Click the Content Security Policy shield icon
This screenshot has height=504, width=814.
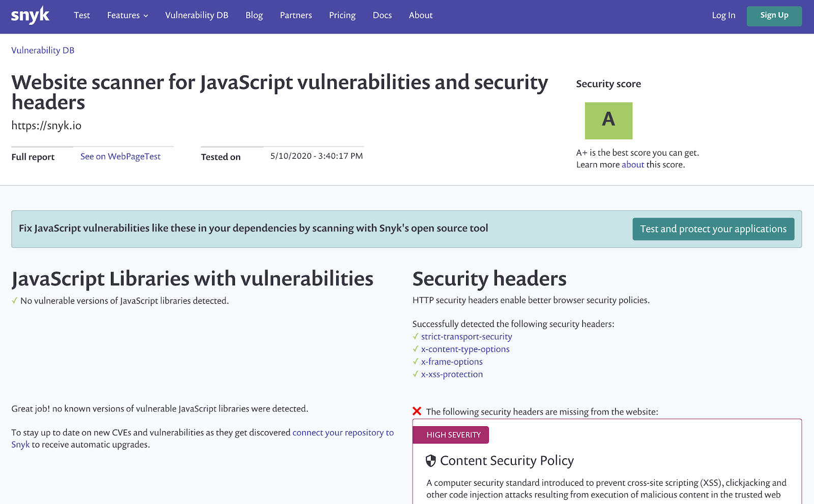(x=431, y=461)
